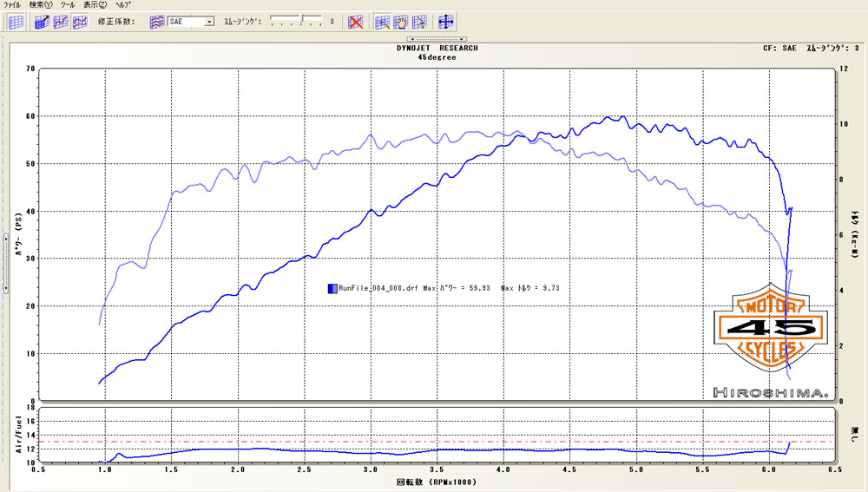Open the ヘルプ (Help) menu
This screenshot has height=492, width=868.
(x=123, y=4)
